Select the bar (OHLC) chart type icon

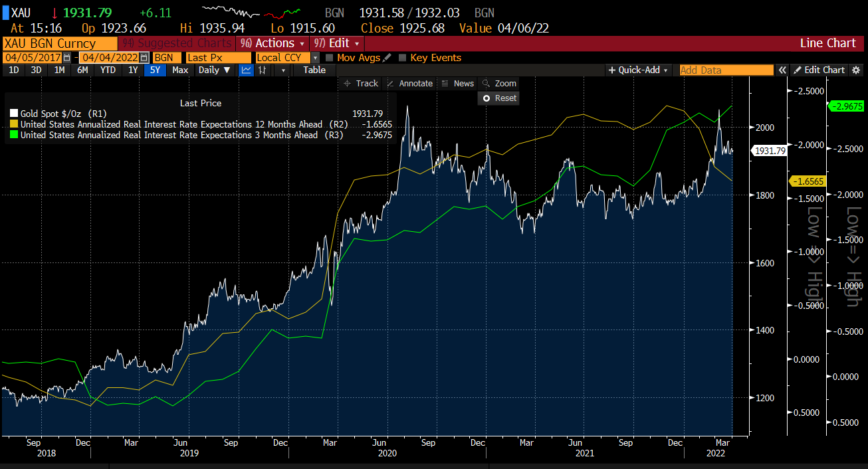(263, 70)
